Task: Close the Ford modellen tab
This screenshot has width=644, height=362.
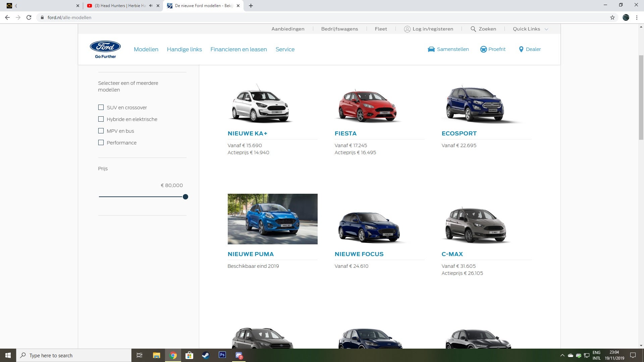Action: (238, 6)
